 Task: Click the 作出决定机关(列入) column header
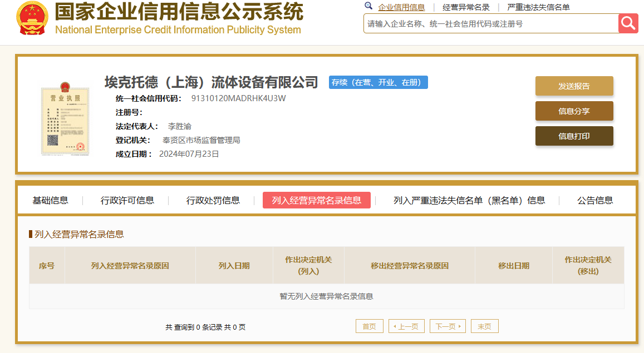pos(308,266)
